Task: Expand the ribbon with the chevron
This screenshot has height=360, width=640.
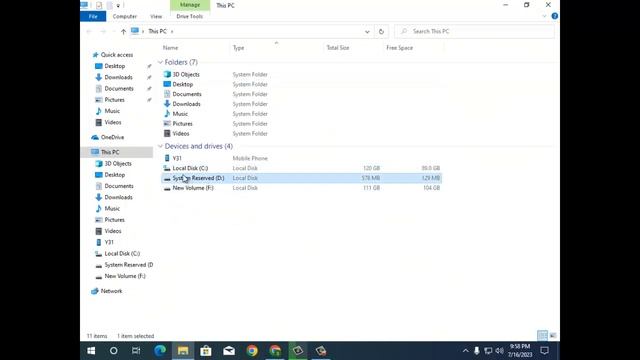Action: tap(544, 16)
